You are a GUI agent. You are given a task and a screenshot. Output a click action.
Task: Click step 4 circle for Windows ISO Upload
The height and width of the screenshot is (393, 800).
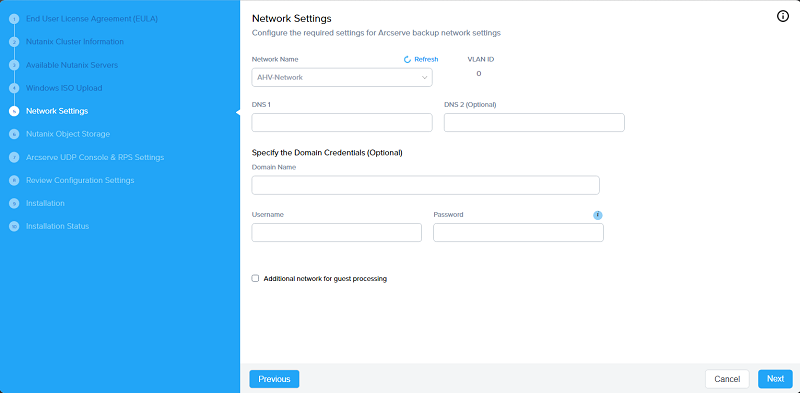(x=14, y=88)
